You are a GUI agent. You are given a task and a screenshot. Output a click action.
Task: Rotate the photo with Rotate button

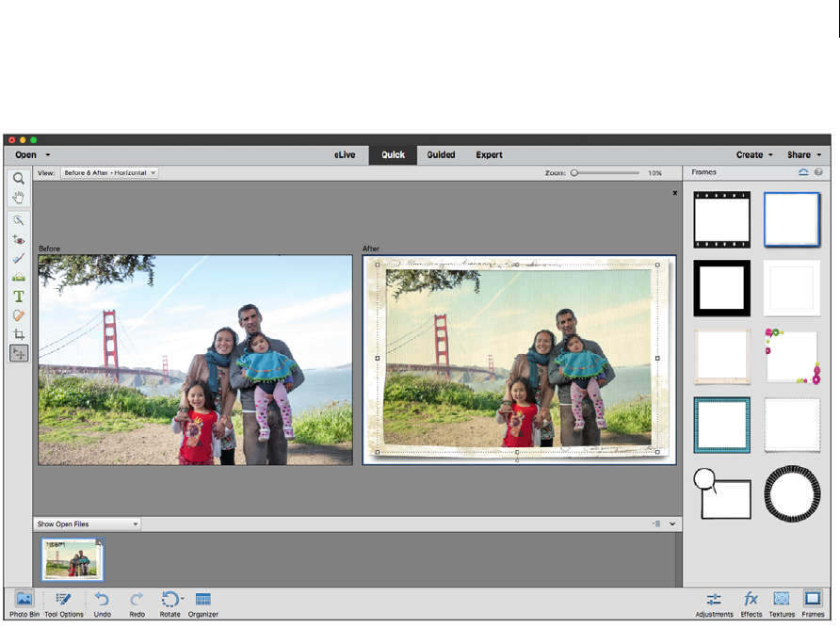(x=170, y=604)
